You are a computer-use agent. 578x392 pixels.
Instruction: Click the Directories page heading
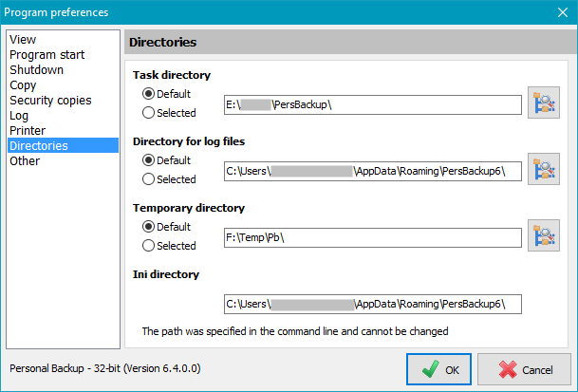tap(162, 42)
